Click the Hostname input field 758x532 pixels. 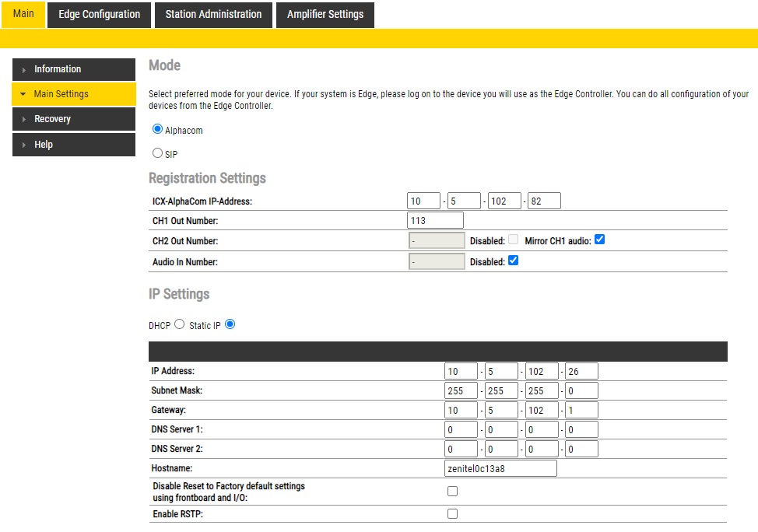coord(500,468)
